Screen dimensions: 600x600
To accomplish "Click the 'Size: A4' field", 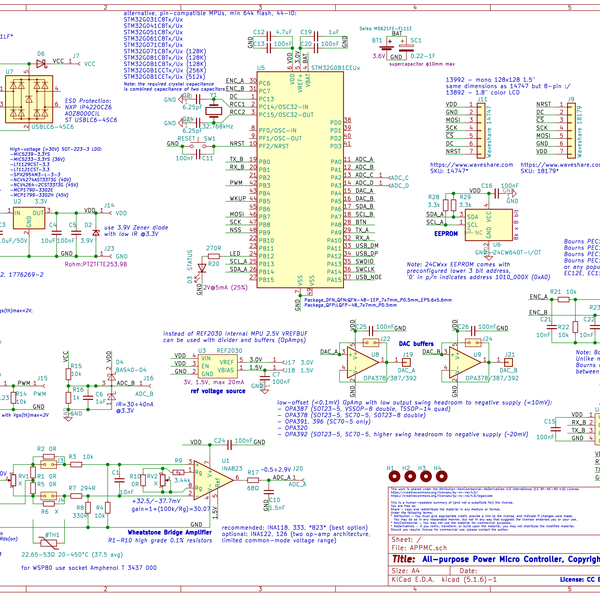I will coord(405,571).
